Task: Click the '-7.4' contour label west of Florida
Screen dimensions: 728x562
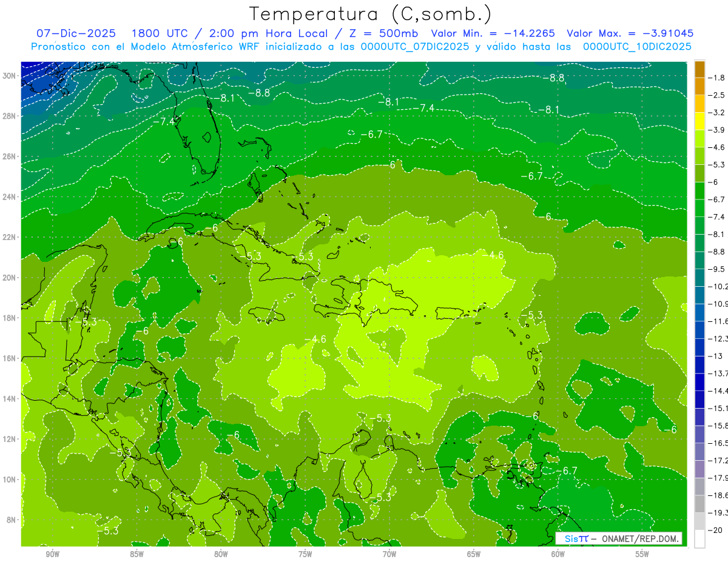Action: point(163,121)
